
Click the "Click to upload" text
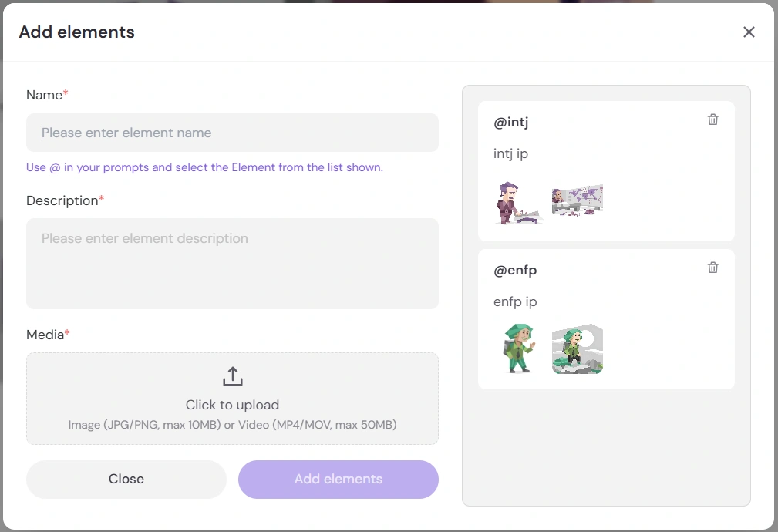pyautogui.click(x=232, y=405)
